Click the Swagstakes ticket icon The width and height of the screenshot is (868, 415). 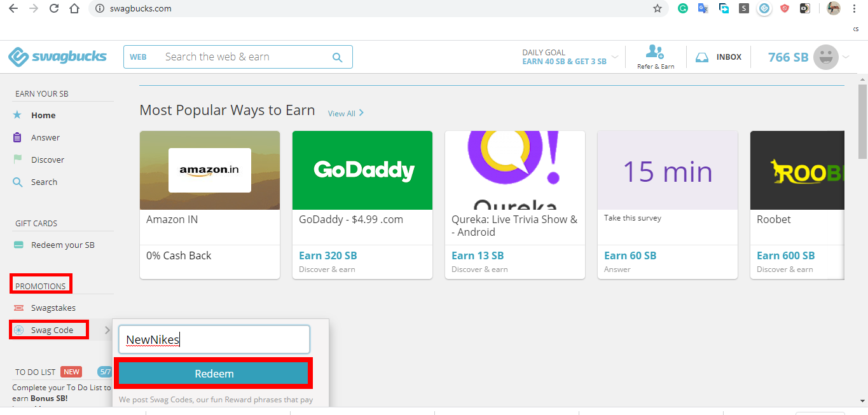tap(18, 308)
